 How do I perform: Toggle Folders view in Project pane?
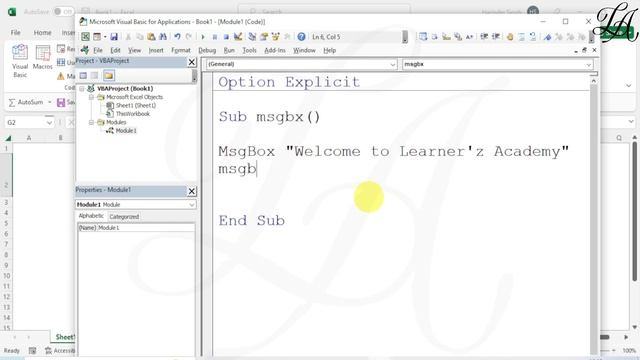tap(109, 76)
